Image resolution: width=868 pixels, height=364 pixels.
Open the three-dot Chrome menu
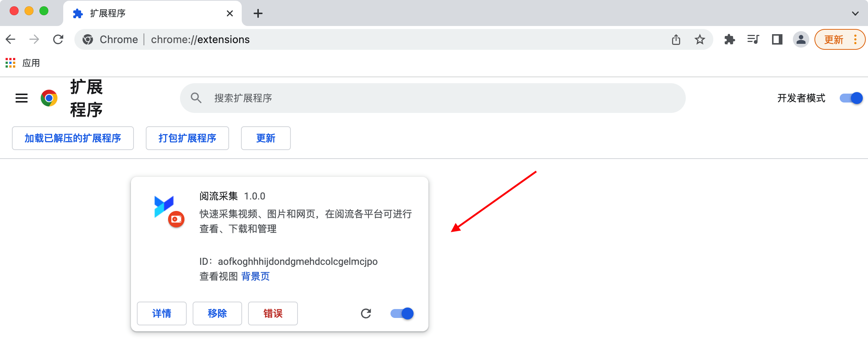click(x=855, y=39)
